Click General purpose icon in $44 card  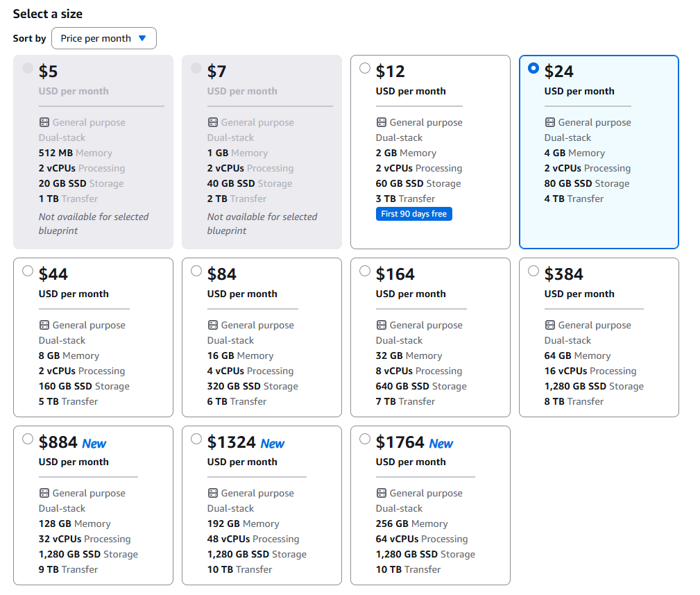[x=44, y=325]
